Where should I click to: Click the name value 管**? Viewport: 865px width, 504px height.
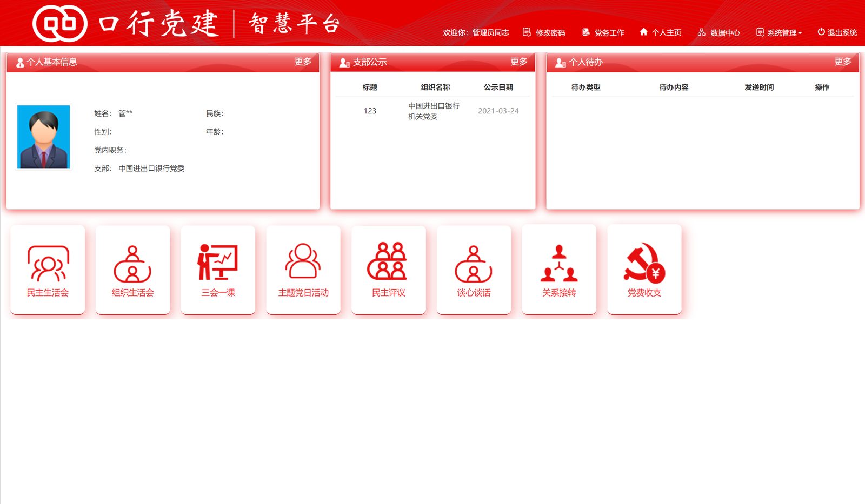pyautogui.click(x=125, y=113)
